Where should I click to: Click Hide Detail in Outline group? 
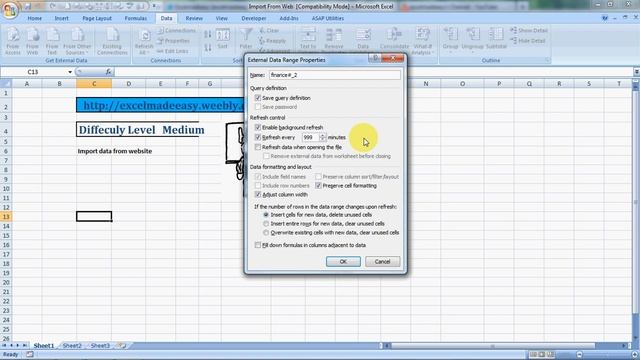[x=528, y=41]
